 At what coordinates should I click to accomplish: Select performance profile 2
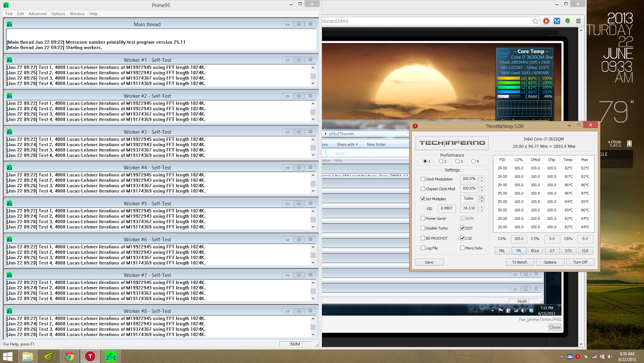(x=442, y=161)
